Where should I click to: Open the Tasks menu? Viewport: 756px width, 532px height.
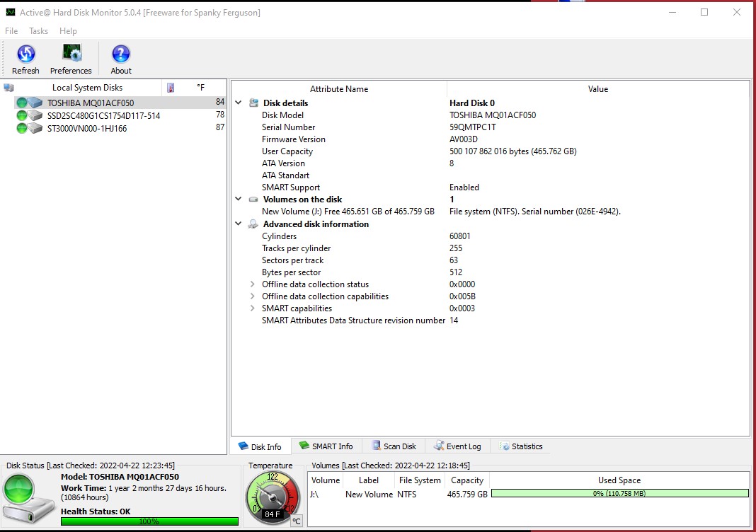click(38, 31)
